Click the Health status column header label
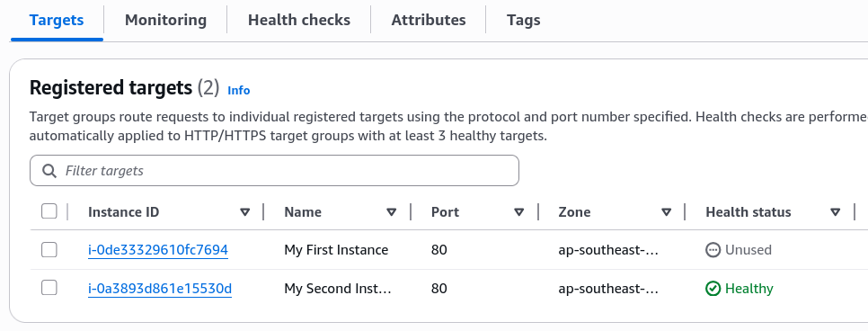The height and width of the screenshot is (331, 868). (748, 211)
